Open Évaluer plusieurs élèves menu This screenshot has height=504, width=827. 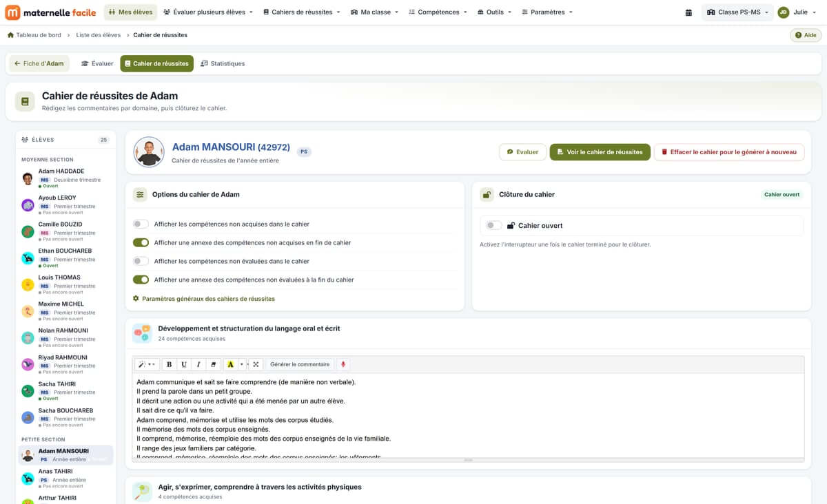pyautogui.click(x=208, y=12)
